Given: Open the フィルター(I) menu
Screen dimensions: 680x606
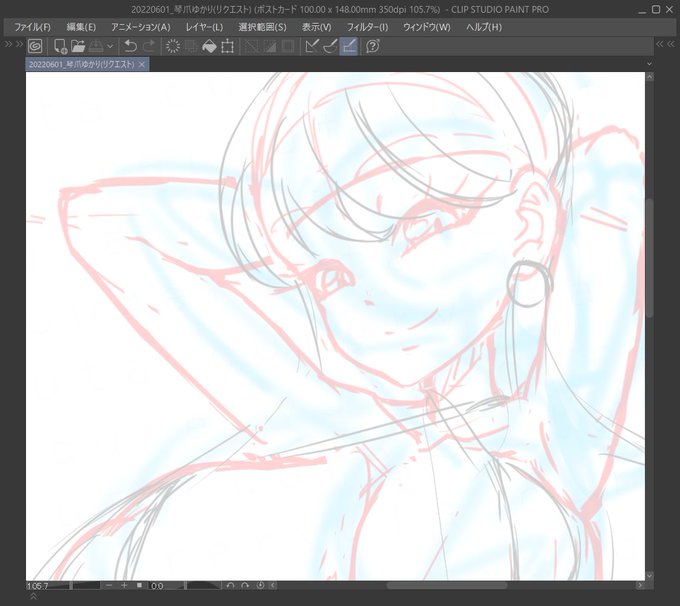Looking at the screenshot, I should coord(367,27).
